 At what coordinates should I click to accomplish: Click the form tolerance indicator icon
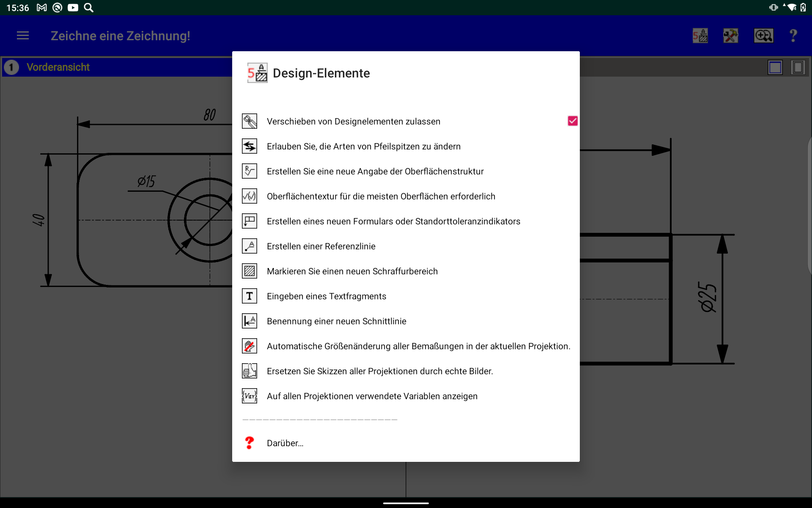[x=250, y=221]
